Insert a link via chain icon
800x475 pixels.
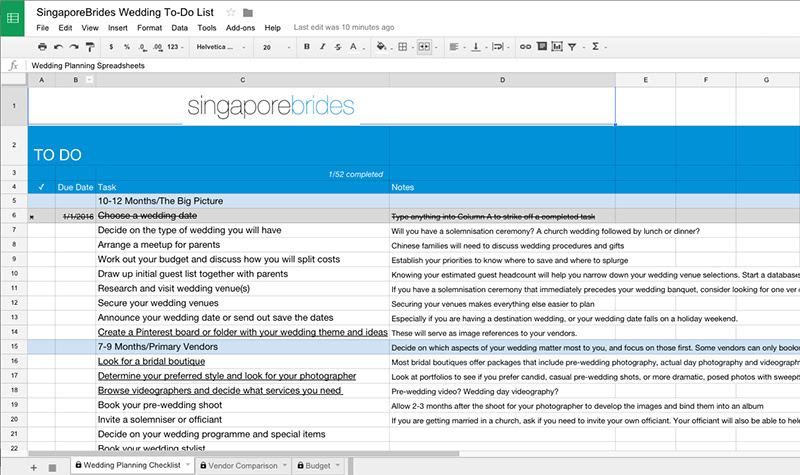[526, 47]
